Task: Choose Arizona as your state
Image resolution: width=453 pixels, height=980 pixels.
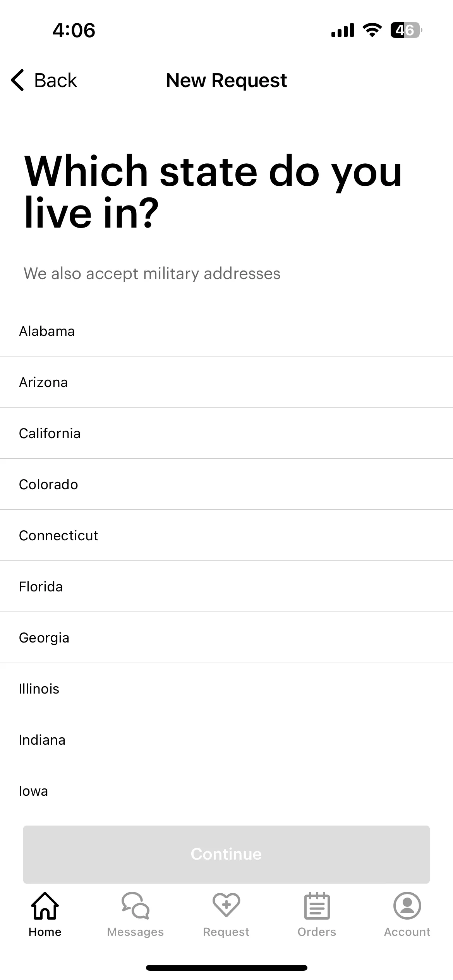Action: (x=226, y=382)
